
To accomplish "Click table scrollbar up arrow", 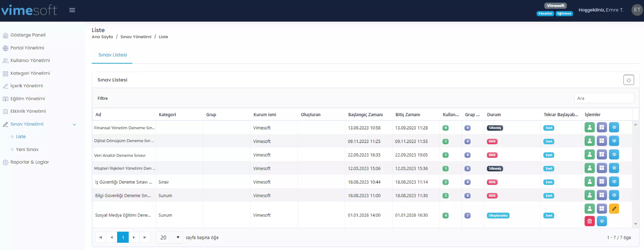I will click(x=635, y=124).
